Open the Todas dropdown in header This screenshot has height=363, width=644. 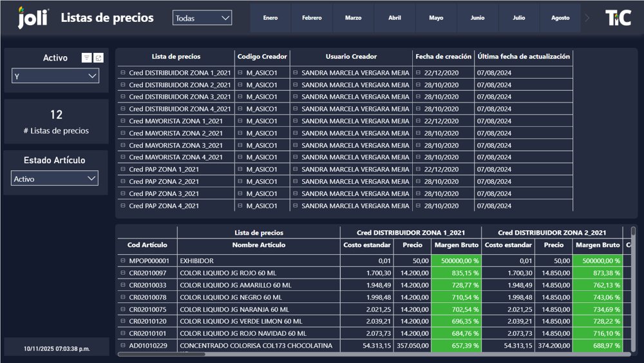click(202, 19)
